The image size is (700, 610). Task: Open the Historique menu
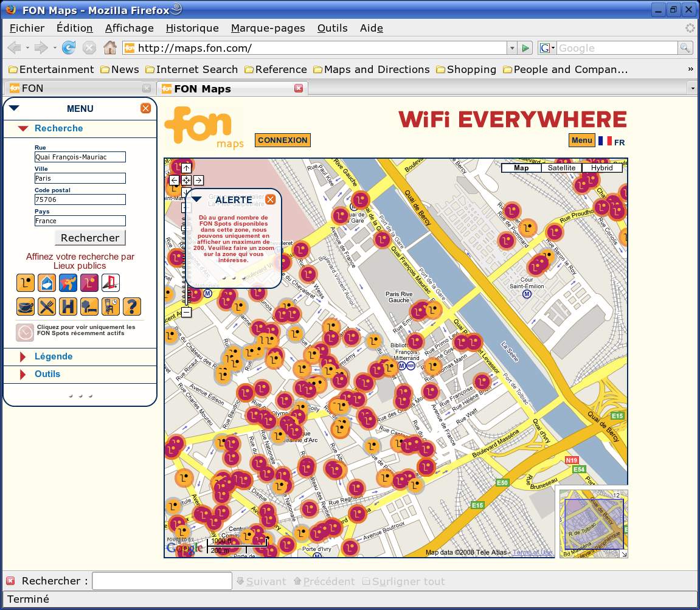tap(192, 28)
